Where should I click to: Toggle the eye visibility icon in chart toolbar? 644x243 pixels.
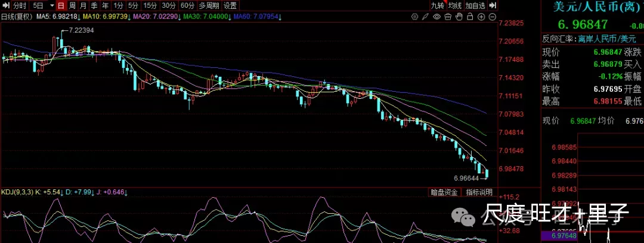[436, 17]
